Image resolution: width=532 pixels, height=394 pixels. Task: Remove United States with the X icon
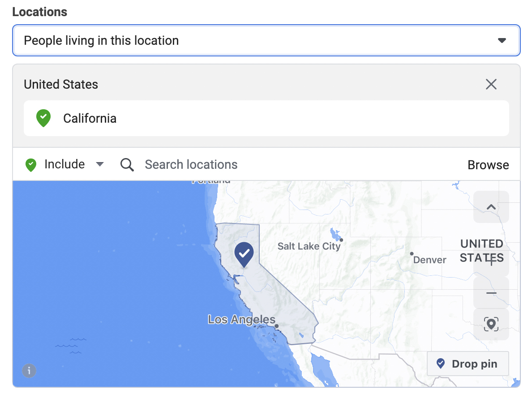491,84
